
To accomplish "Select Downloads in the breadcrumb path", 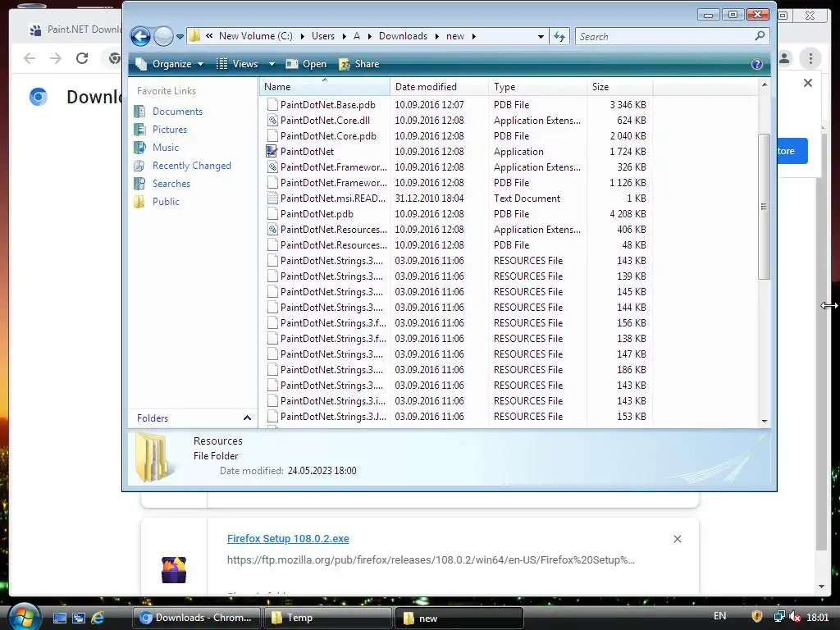I will tap(403, 36).
